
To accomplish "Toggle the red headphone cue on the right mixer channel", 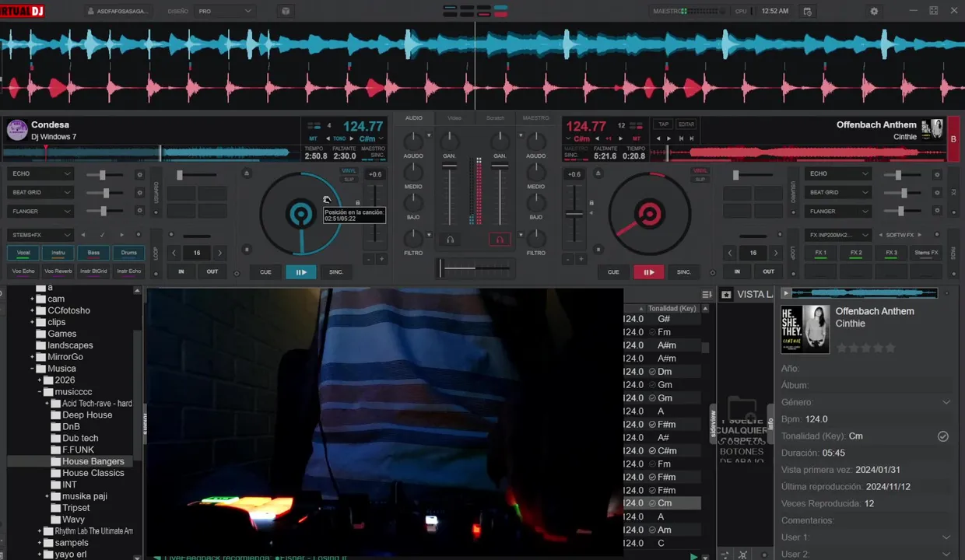I will 500,240.
